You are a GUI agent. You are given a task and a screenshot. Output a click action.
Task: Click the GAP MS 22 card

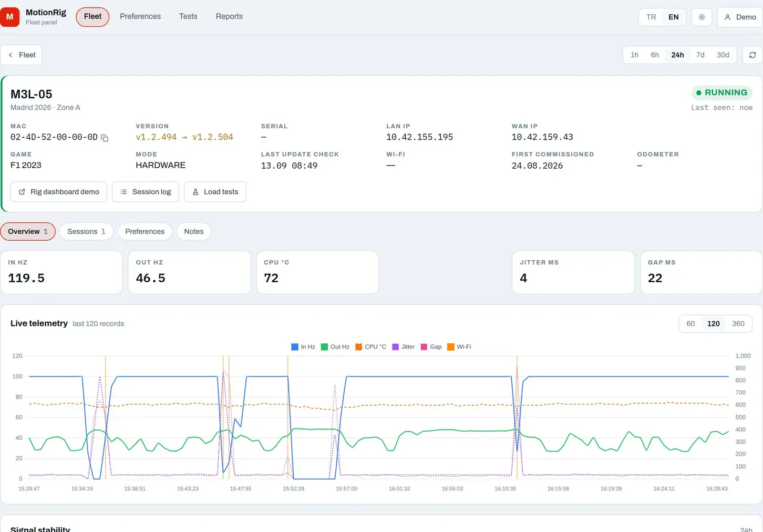click(701, 273)
